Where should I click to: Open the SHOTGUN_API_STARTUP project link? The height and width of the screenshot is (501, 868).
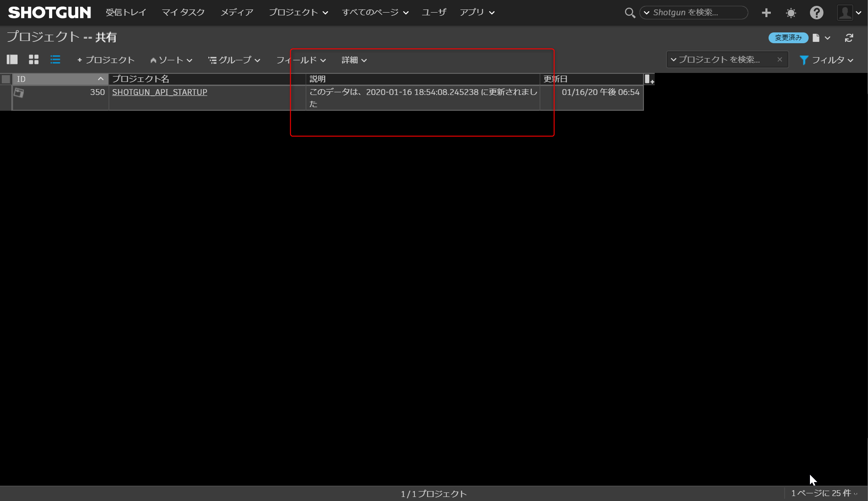[x=159, y=92]
